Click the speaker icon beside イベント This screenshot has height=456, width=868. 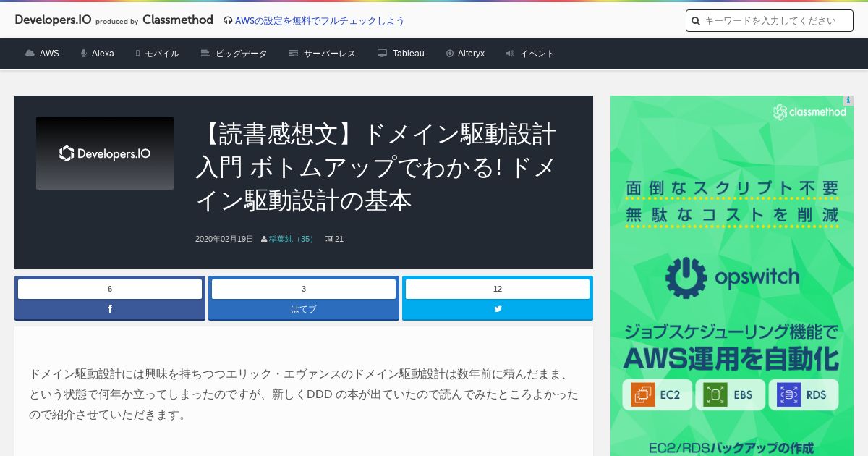coord(511,54)
